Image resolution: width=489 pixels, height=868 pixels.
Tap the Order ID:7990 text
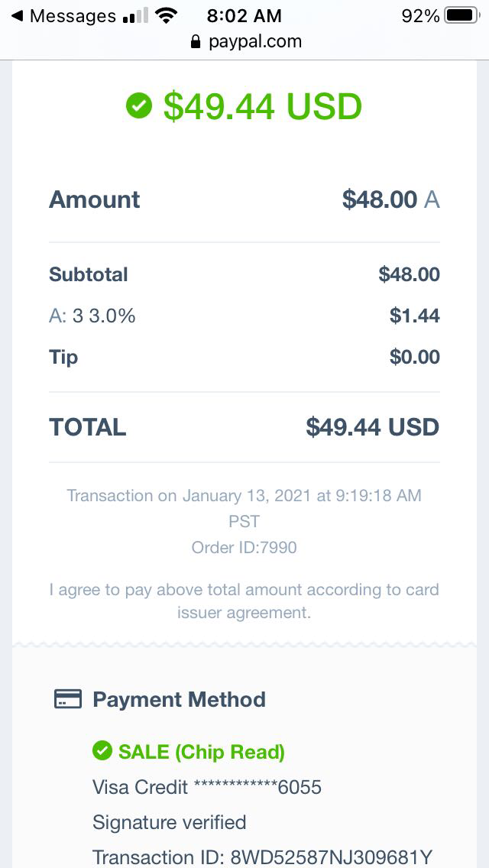point(244,547)
